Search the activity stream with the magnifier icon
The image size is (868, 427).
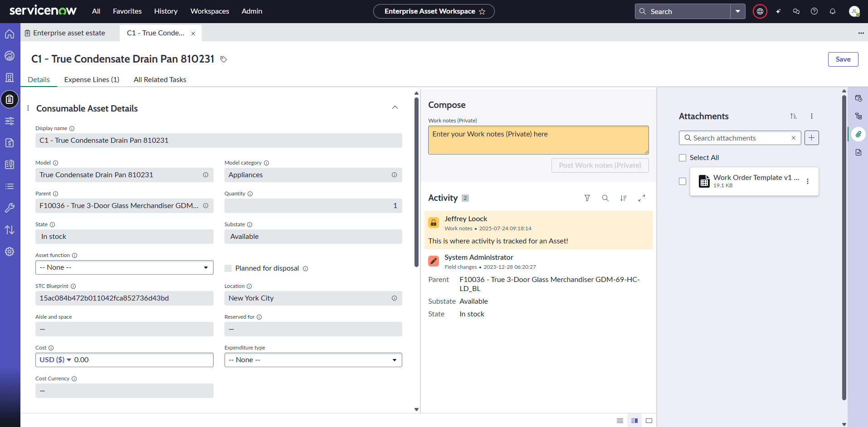tap(605, 198)
